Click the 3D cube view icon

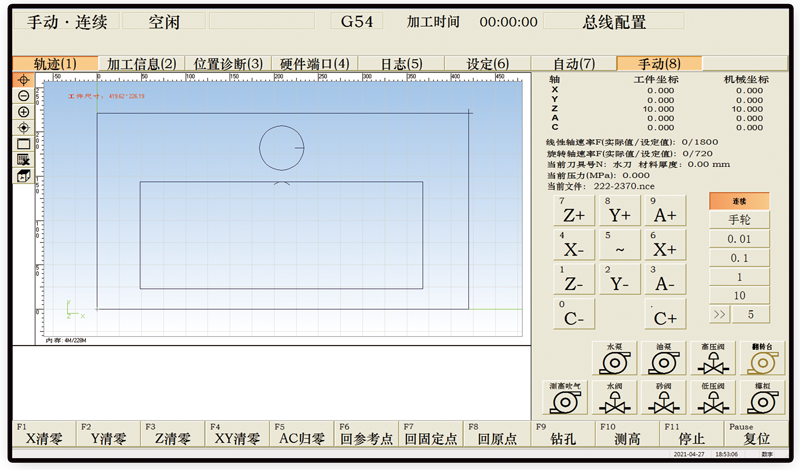pos(24,175)
